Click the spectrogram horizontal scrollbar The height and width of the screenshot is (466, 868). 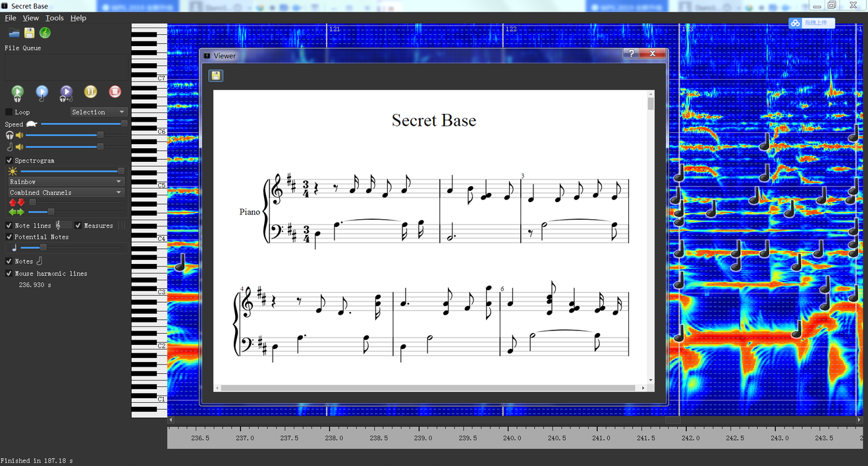coord(514,419)
